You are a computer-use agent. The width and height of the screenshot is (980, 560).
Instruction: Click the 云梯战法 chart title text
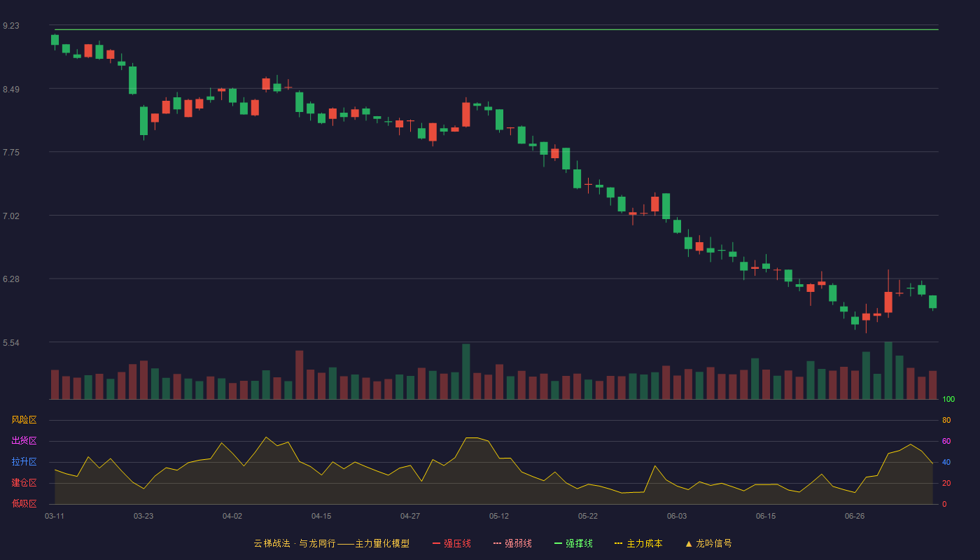coord(272,543)
